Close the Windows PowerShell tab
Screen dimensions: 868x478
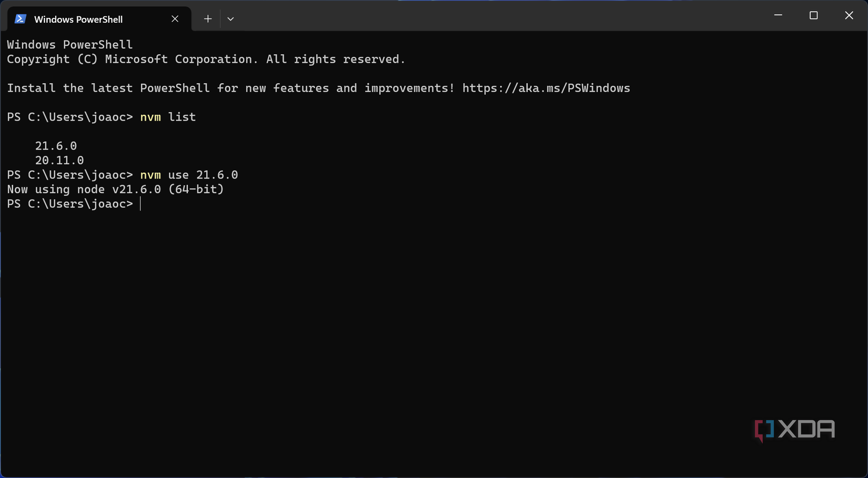coord(175,19)
